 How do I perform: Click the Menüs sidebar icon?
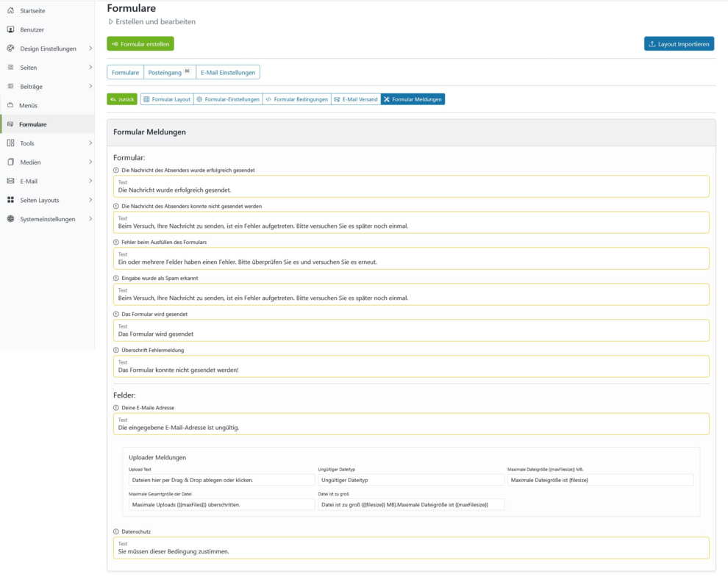[10, 105]
